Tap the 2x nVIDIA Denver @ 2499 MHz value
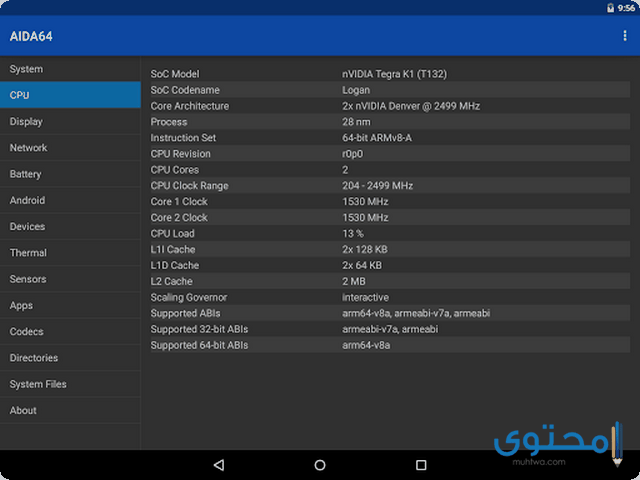The image size is (640, 480). (x=411, y=106)
